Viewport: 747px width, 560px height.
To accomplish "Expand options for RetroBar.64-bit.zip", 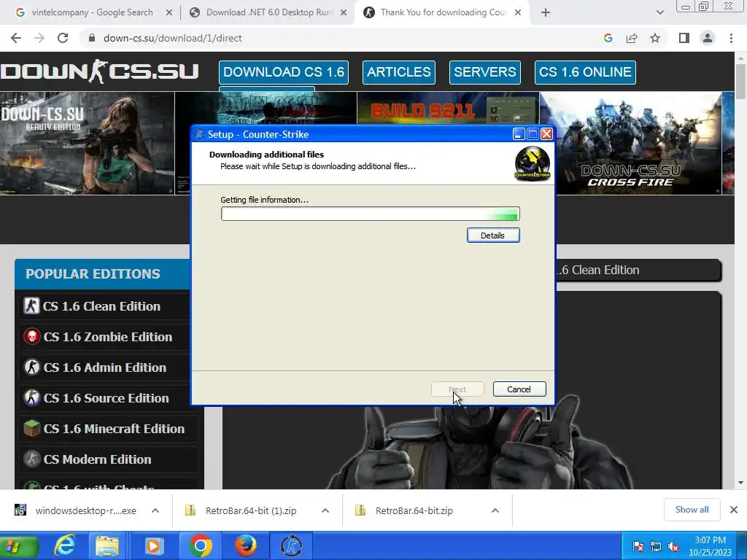I will (x=495, y=510).
